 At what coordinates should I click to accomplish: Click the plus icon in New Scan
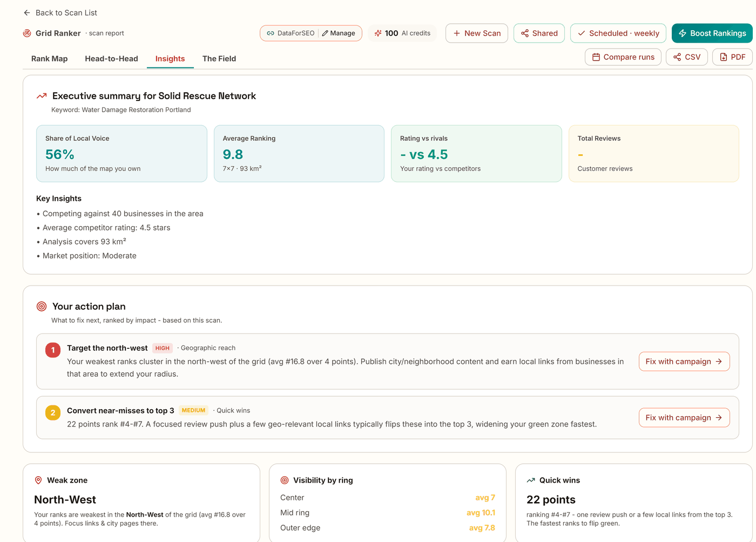(457, 33)
